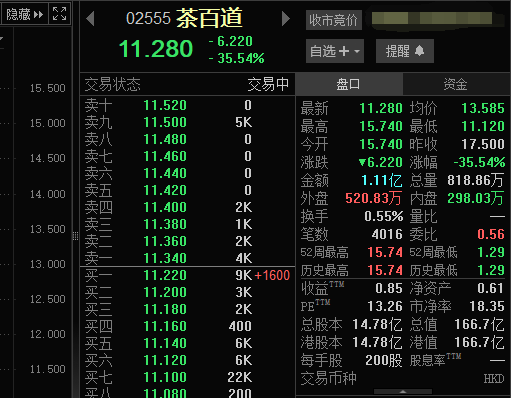Select the 卖九 price 11.500 row
Image resolution: width=511 pixels, height=398 pixels.
[187, 122]
